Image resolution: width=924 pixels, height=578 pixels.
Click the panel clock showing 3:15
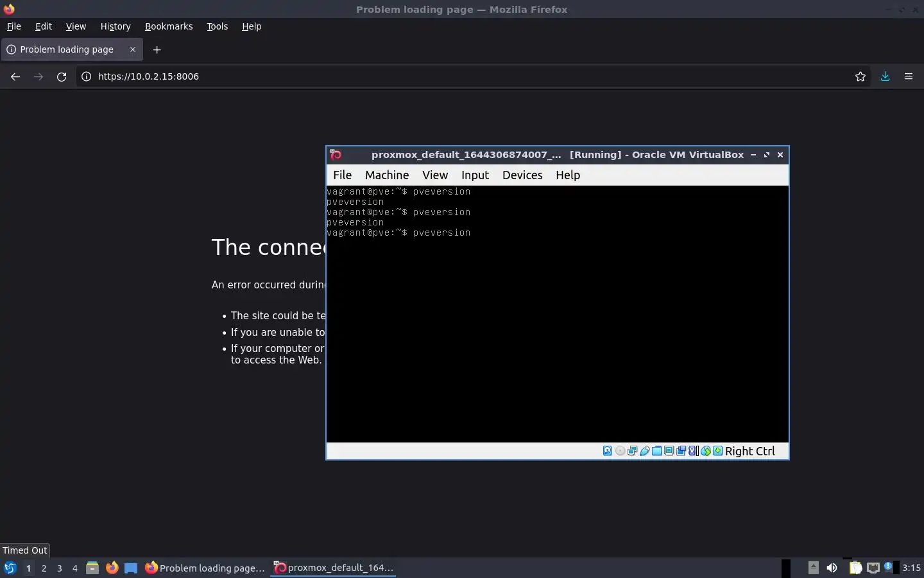[911, 568]
